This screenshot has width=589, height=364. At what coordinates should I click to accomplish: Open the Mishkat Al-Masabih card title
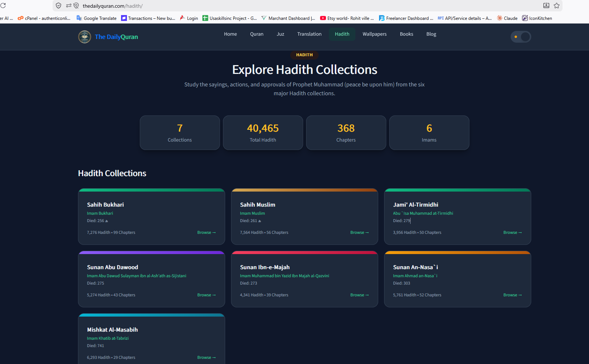pos(112,330)
